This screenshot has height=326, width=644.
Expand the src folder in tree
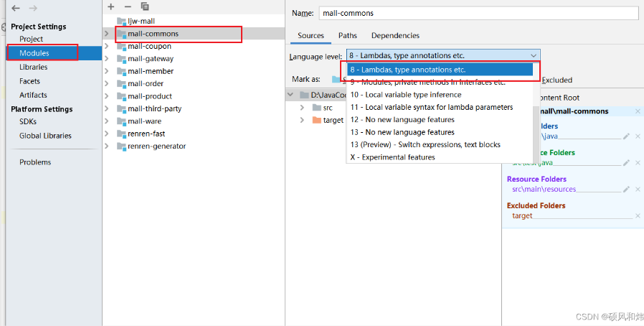pyautogui.click(x=303, y=108)
